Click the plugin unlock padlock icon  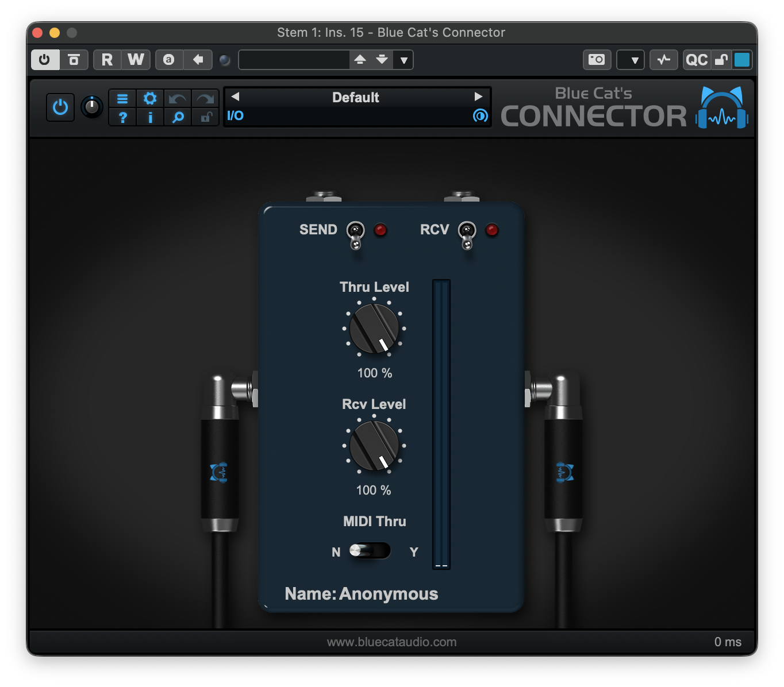coord(205,117)
